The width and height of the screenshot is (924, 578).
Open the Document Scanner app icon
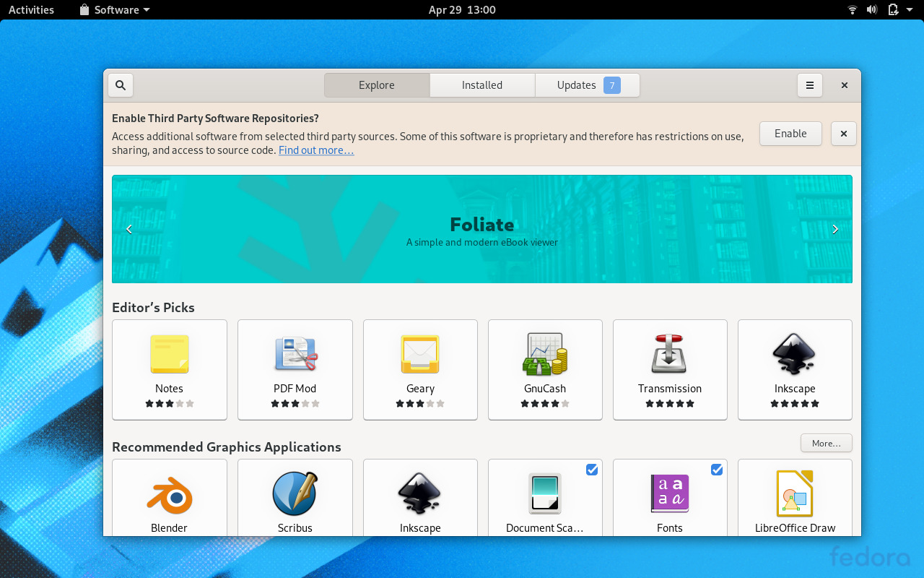545,494
